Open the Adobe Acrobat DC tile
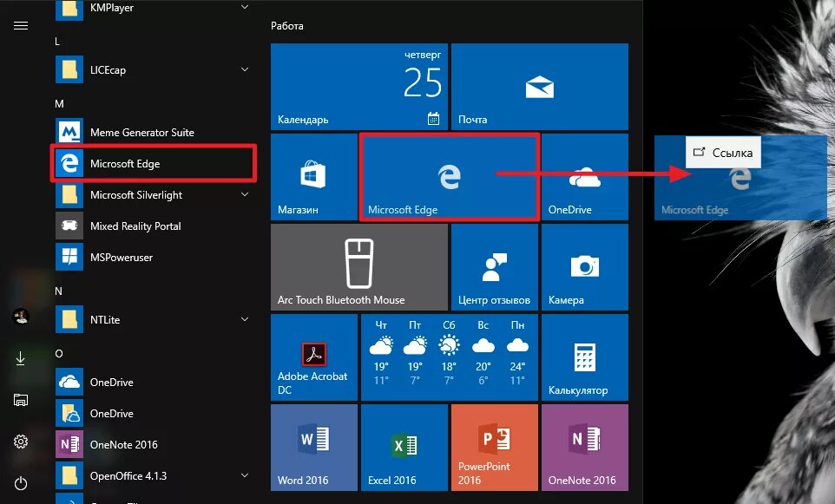The height and width of the screenshot is (504, 835). pos(314,357)
